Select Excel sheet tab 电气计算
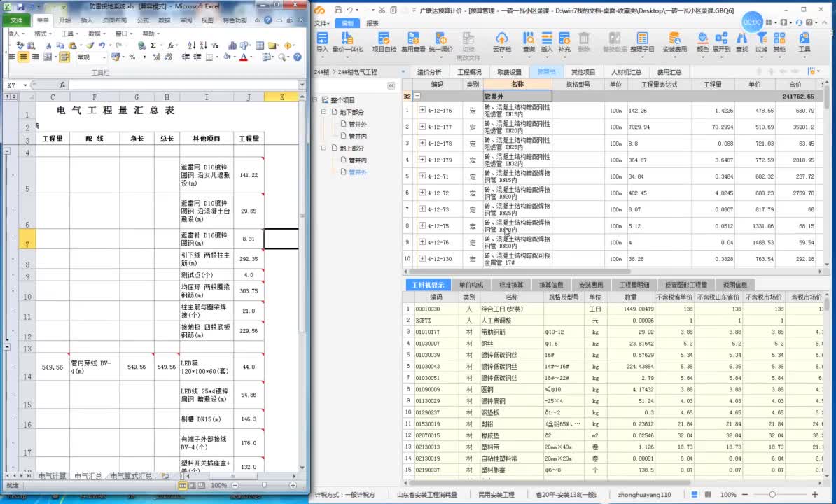This screenshot has height=504, width=836. [53, 476]
